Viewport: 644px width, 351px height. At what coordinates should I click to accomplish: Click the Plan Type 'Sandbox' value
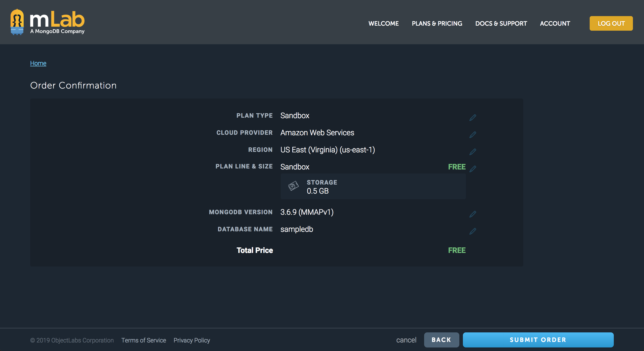[295, 115]
